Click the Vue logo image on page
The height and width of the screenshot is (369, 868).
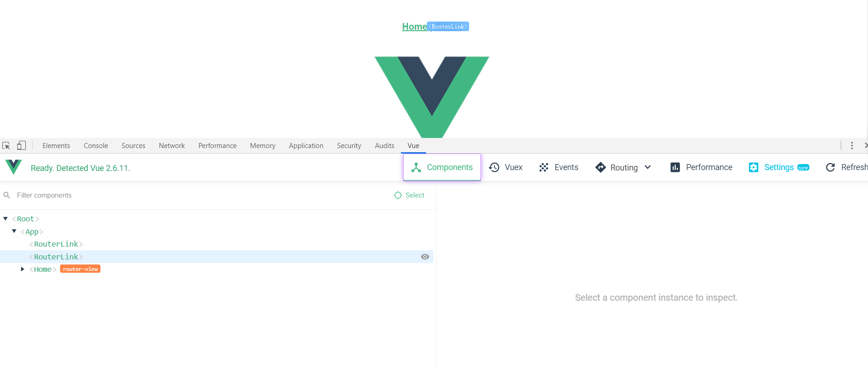pyautogui.click(x=432, y=97)
